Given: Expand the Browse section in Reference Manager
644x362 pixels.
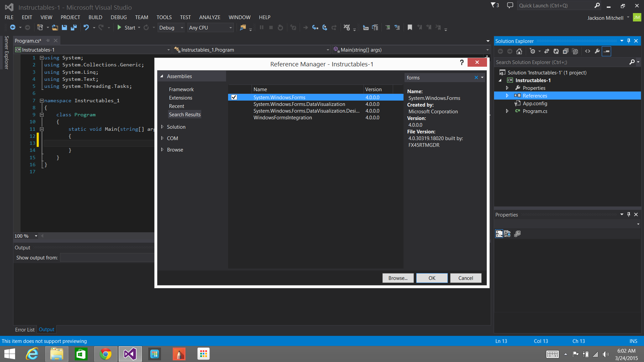Looking at the screenshot, I should (x=162, y=149).
